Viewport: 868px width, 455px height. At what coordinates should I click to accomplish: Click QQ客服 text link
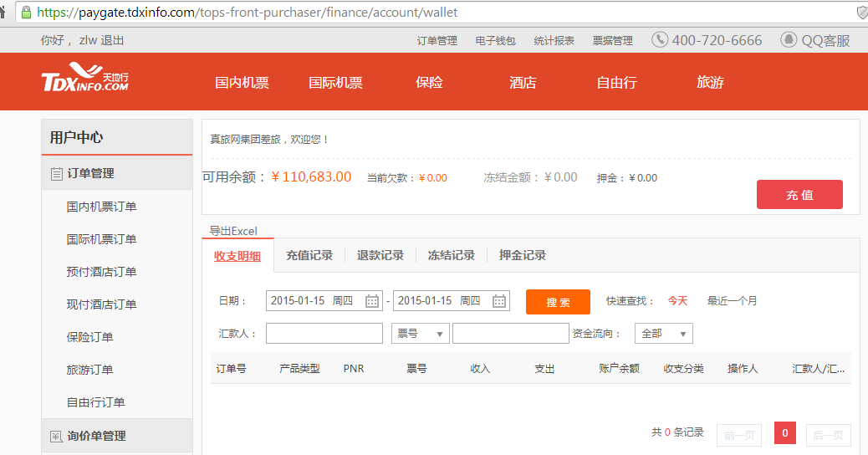[x=826, y=40]
